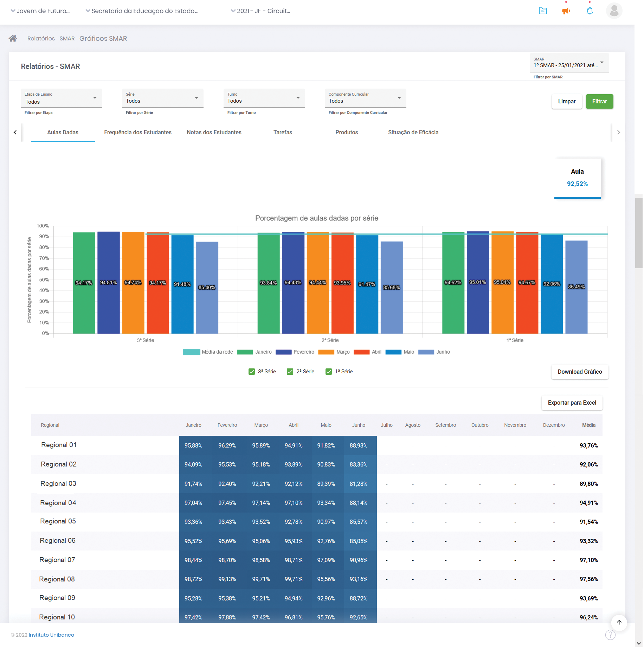Image resolution: width=644 pixels, height=650 pixels.
Task: Click the SMAR breadcrumb link
Action: (x=67, y=39)
